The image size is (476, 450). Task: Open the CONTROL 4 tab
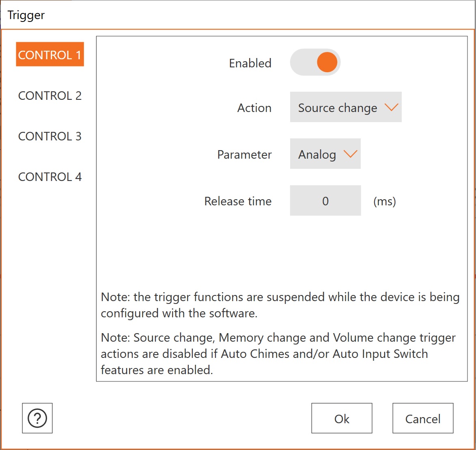(x=50, y=177)
